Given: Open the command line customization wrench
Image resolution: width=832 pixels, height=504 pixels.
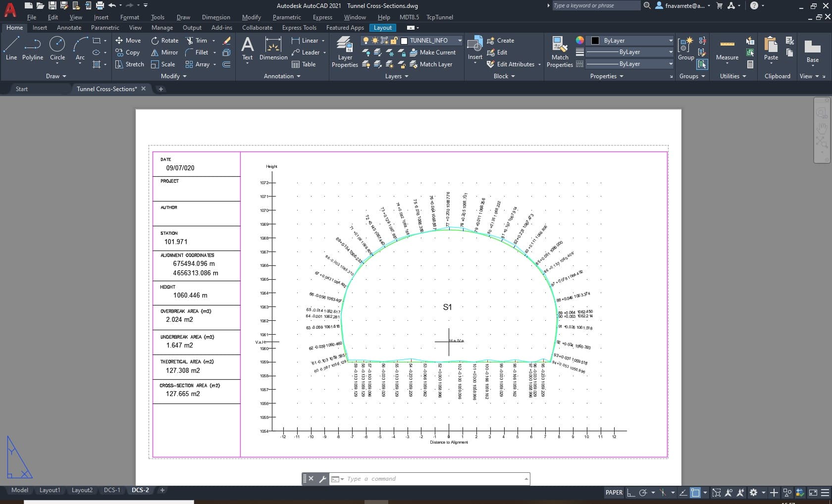Looking at the screenshot, I should click(x=322, y=479).
